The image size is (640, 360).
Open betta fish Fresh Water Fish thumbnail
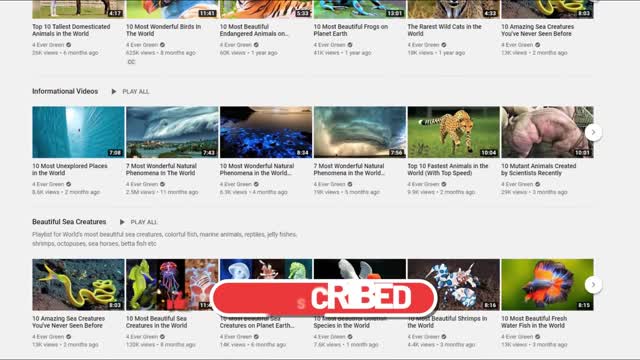tap(547, 284)
